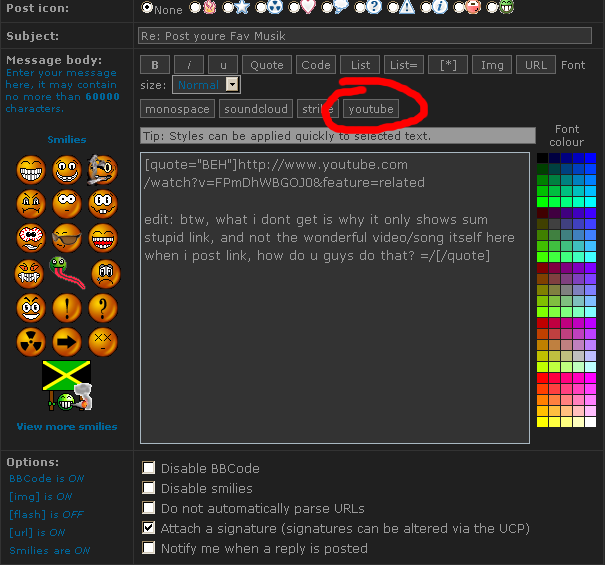Click the Quote BBCode button

click(x=267, y=65)
